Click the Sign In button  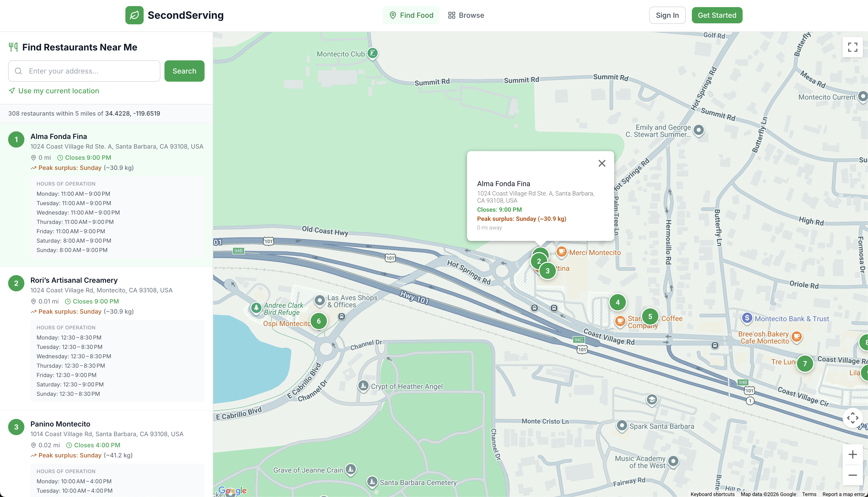pyautogui.click(x=667, y=15)
